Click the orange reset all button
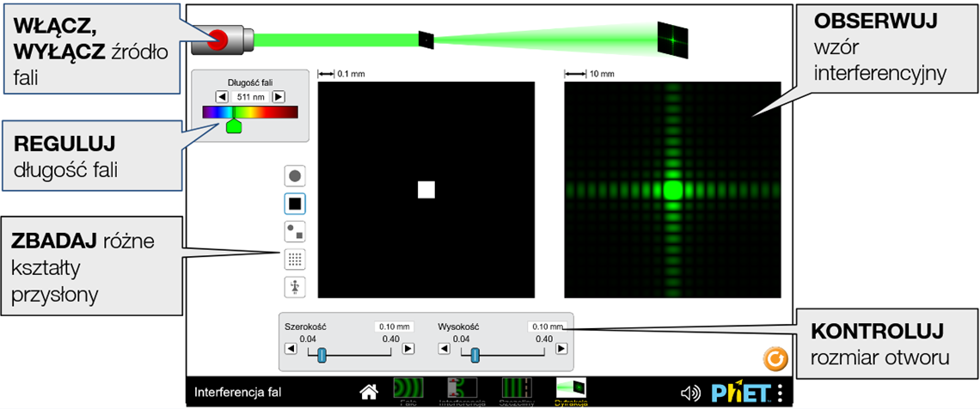The height and width of the screenshot is (409, 980). [775, 358]
